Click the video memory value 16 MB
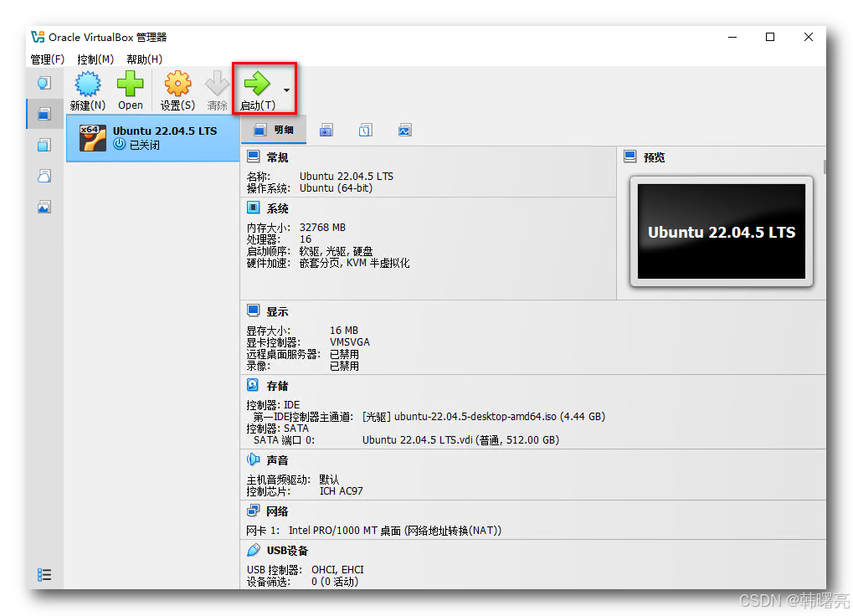Viewport: 853px width, 616px height. (x=344, y=331)
